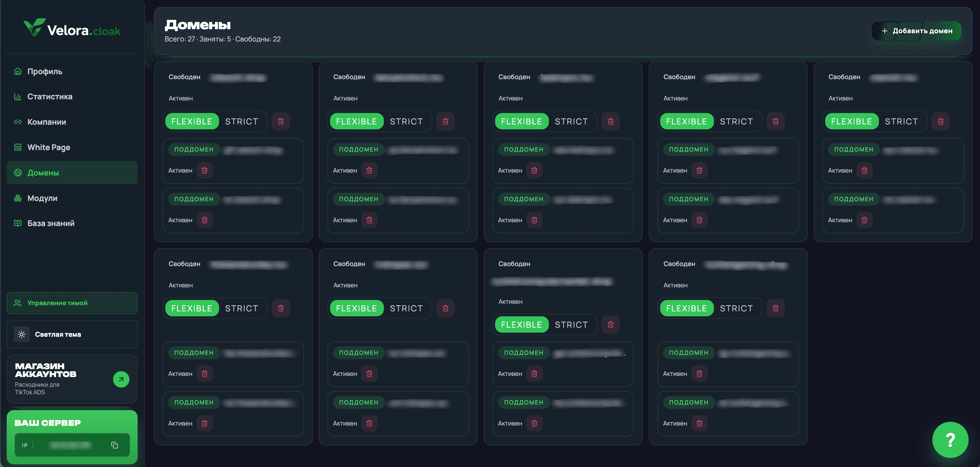The image size is (980, 467).
Task: Select FLEXIBLE in bottom-row second card
Action: point(356,308)
